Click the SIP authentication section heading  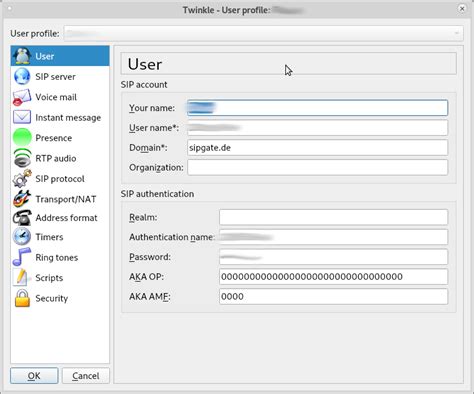tap(157, 194)
